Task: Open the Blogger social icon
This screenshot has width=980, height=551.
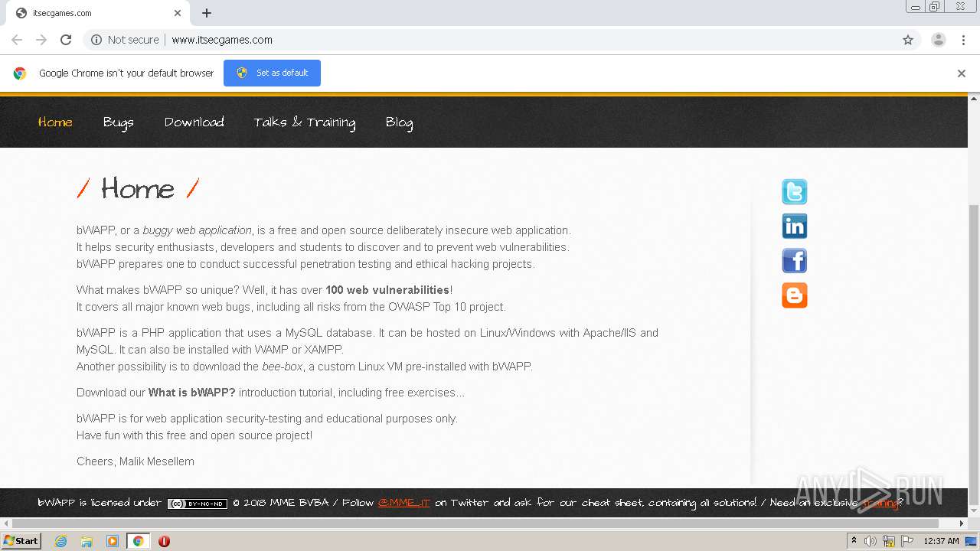Action: (x=794, y=295)
